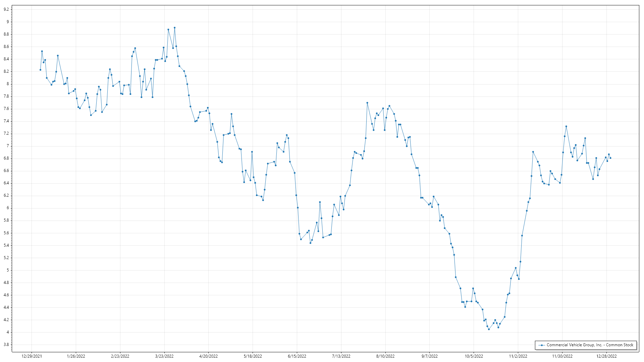This screenshot has height=362, width=644.
Task: Click the 8/10/2022 x-axis date label
Action: tap(385, 356)
